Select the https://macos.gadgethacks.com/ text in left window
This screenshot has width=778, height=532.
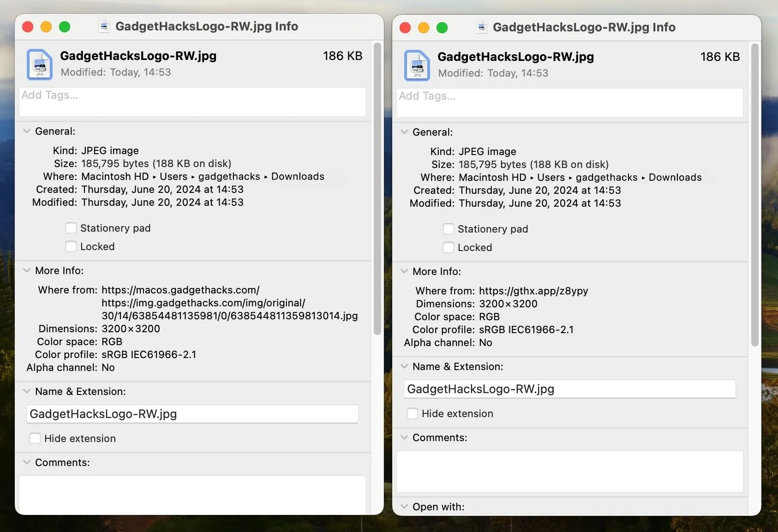point(180,290)
